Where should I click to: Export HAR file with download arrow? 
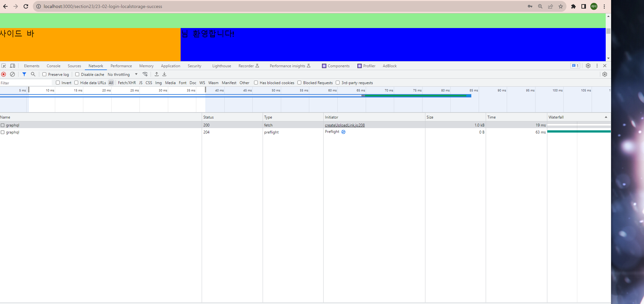pyautogui.click(x=164, y=74)
